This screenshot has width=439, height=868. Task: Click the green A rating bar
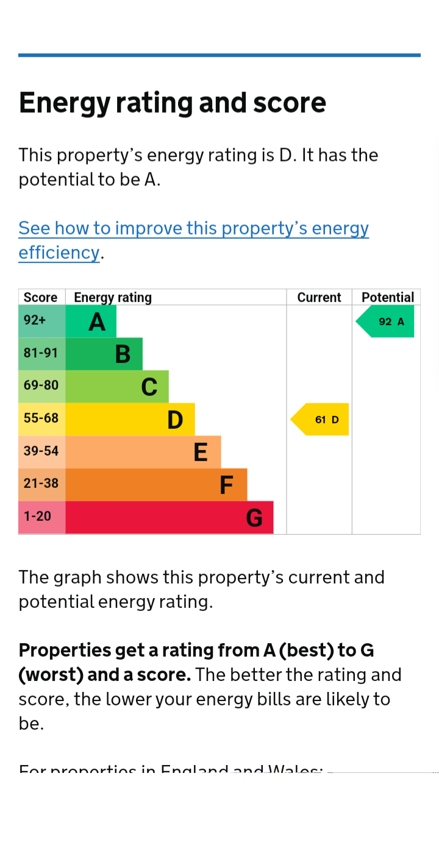[x=91, y=322]
